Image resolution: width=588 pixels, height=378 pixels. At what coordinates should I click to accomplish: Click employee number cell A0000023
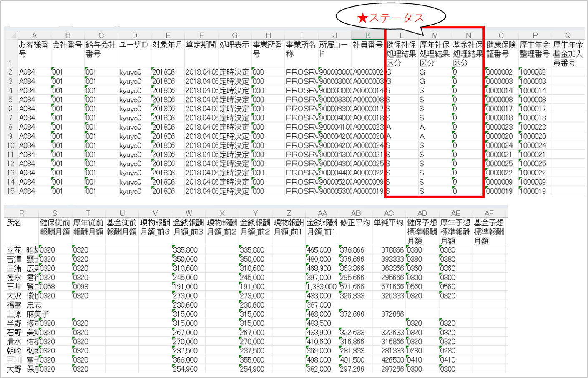(x=368, y=127)
